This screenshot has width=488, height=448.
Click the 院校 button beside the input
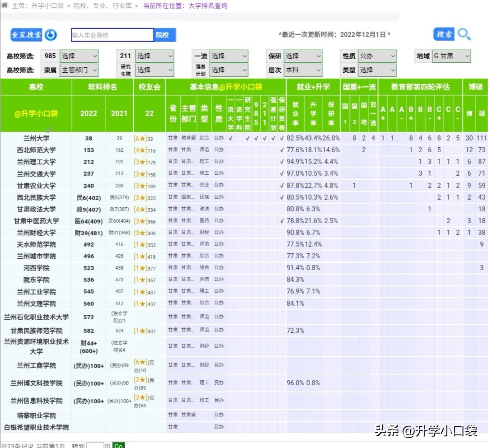coord(165,35)
